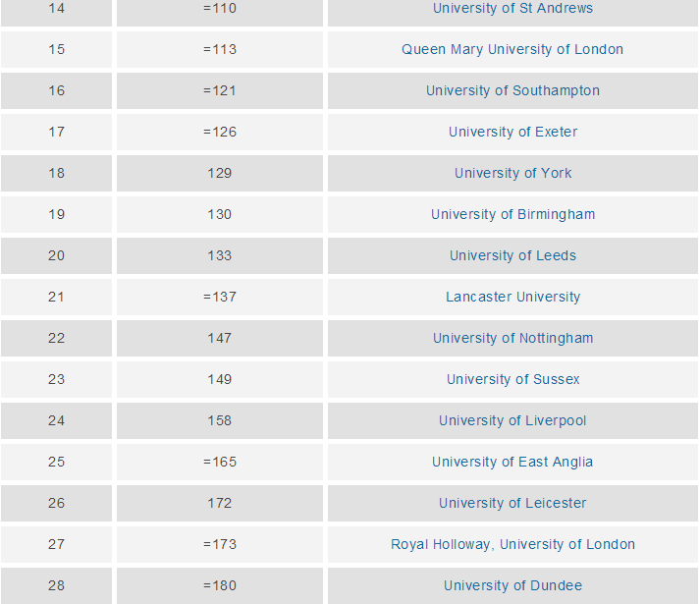
Task: Click the rank 18 cell
Action: [56, 174]
